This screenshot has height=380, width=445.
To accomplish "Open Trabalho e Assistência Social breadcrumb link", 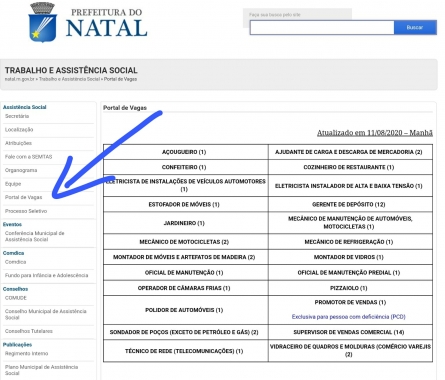I will pos(69,79).
